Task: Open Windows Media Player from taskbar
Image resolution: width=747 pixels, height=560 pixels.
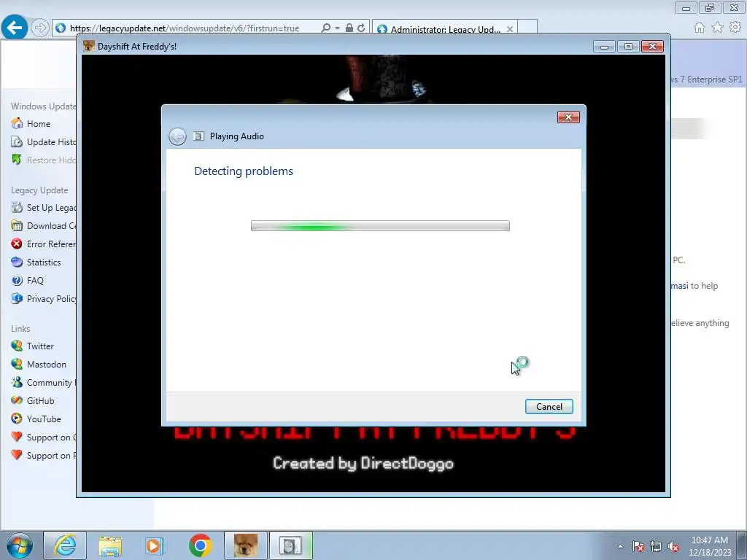Action: coord(155,545)
